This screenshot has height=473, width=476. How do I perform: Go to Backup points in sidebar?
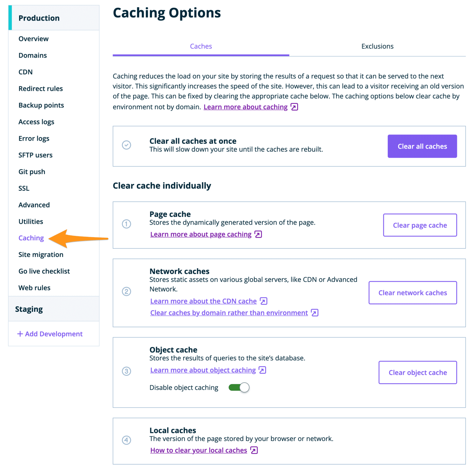[x=41, y=105]
